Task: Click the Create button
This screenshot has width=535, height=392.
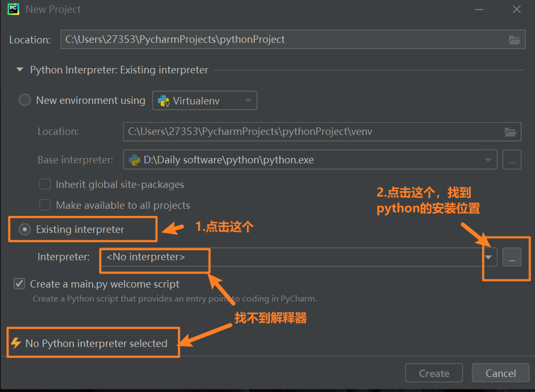Action: [434, 373]
